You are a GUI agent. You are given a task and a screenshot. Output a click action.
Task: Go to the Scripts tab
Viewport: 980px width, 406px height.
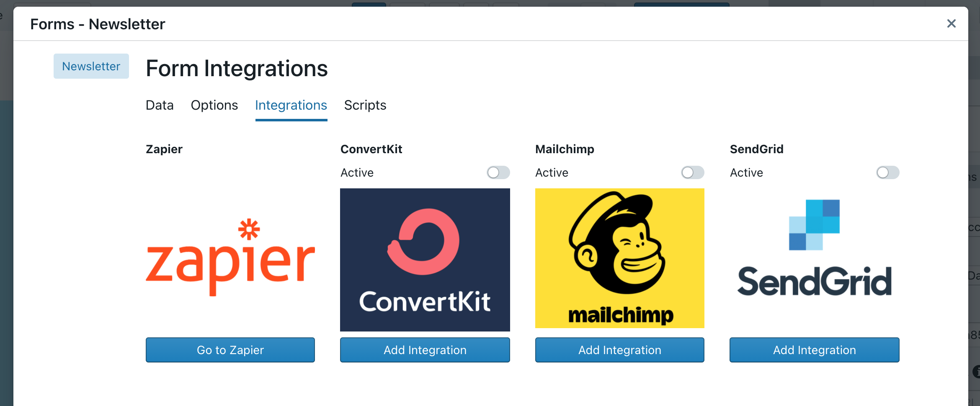point(365,105)
